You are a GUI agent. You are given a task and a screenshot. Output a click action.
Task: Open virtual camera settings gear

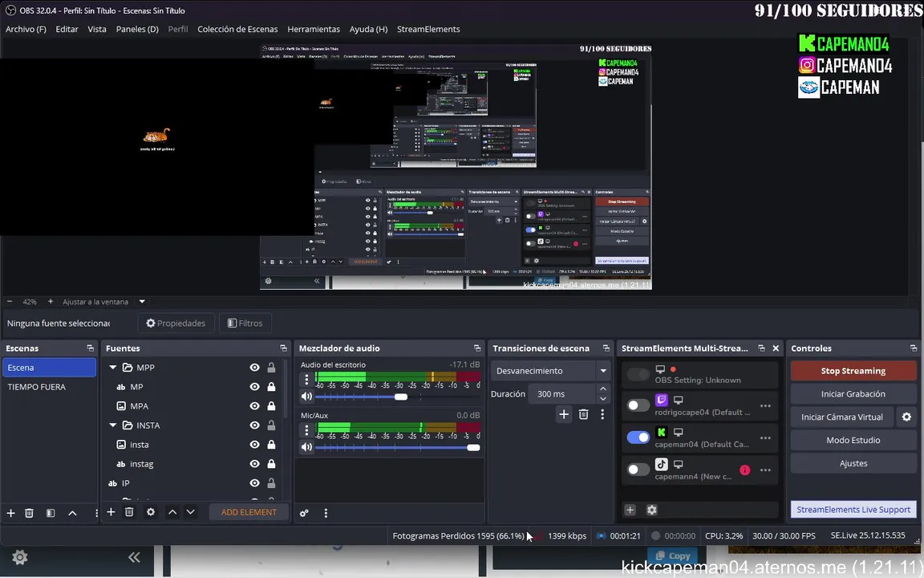(906, 417)
